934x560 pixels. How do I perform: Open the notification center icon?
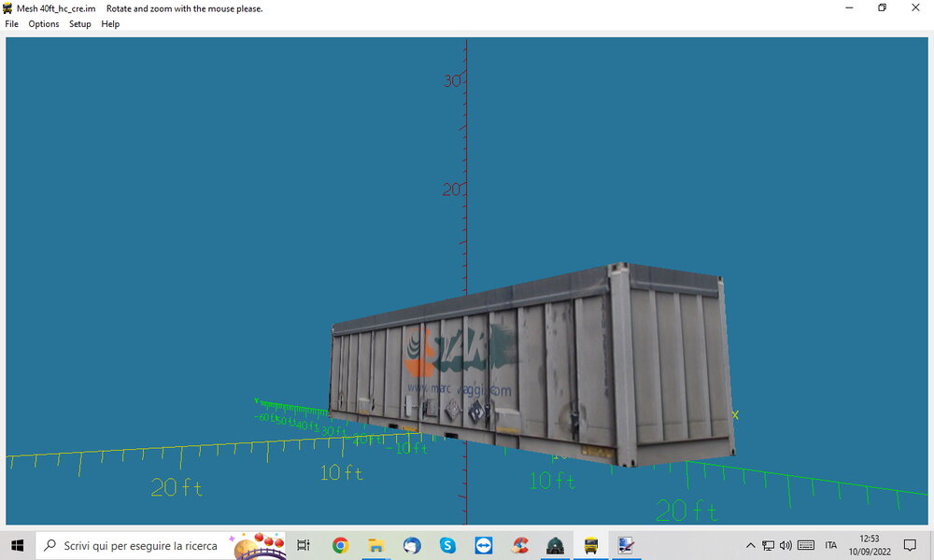click(910, 545)
